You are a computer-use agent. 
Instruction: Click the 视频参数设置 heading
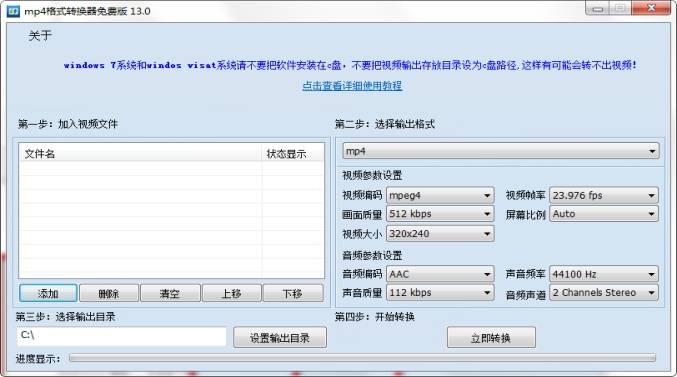[x=372, y=175]
